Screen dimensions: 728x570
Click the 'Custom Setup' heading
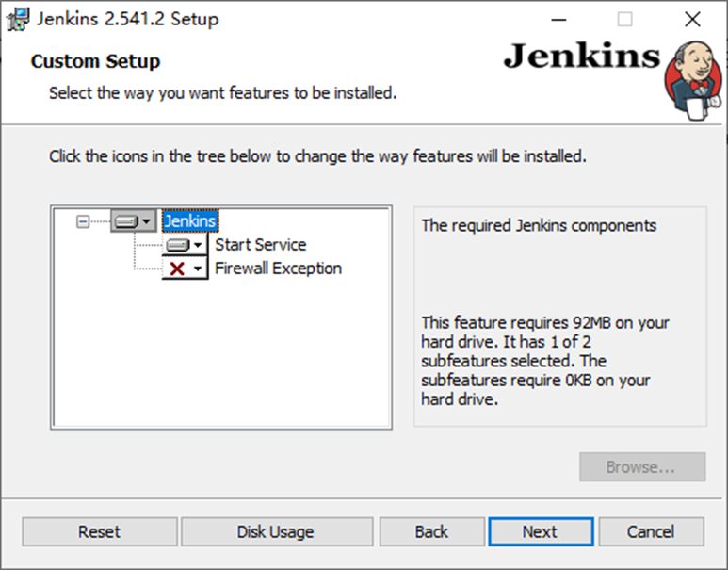click(x=96, y=61)
